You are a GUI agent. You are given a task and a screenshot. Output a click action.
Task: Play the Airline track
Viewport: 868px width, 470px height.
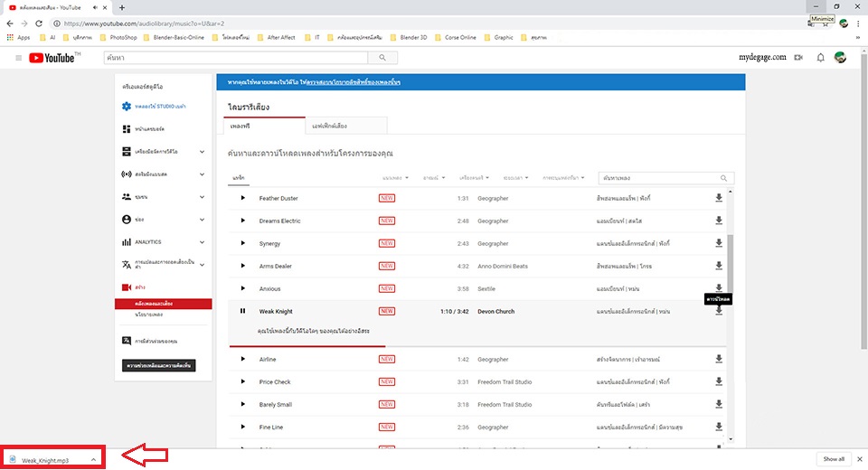tap(242, 359)
